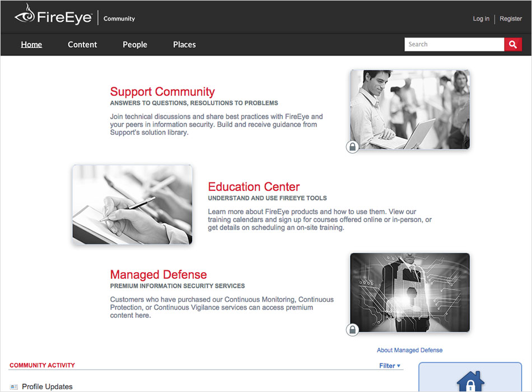
Task: Click the blue house lock icon
Action: click(x=470, y=381)
